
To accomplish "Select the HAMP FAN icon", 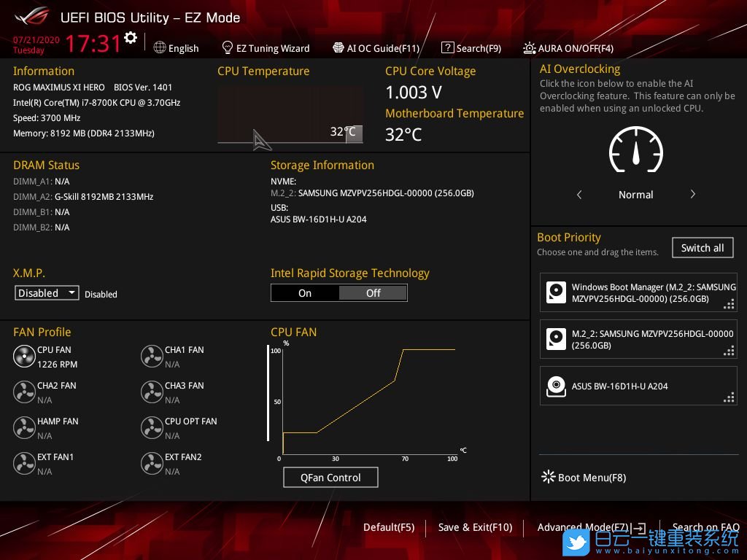I will (24, 428).
